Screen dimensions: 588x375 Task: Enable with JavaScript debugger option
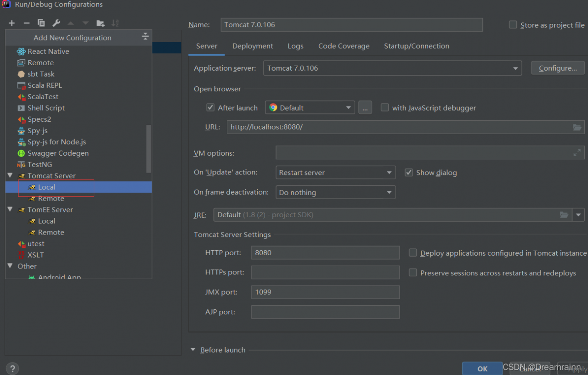384,107
